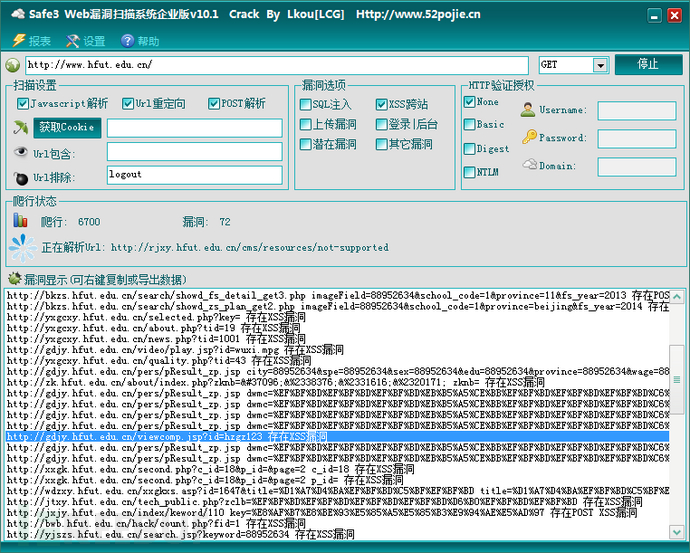Screen dimensions: 690x553
Task: Enable the 登录|后台 checkbox
Action: (382, 125)
